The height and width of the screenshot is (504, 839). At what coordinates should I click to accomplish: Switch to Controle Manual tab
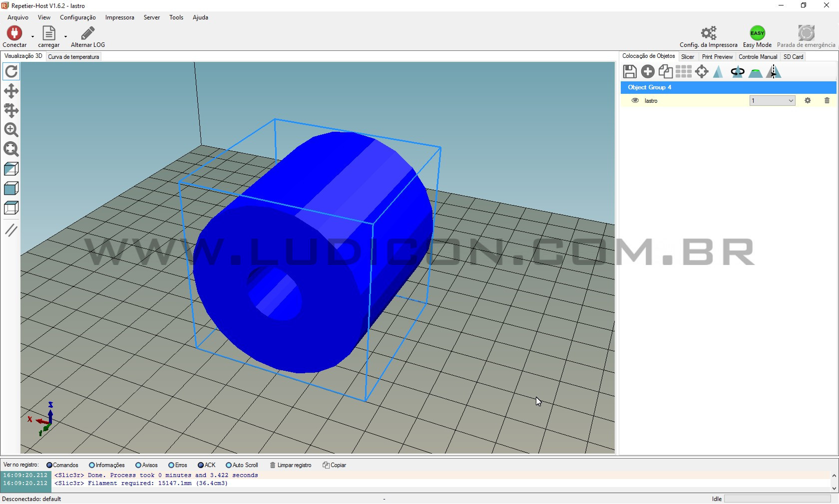(758, 57)
